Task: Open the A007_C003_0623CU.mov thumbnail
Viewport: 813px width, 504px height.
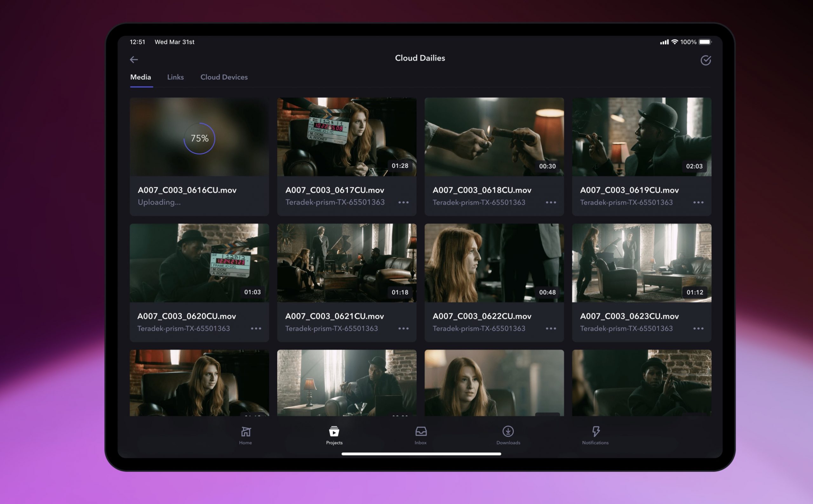Action: pyautogui.click(x=641, y=263)
